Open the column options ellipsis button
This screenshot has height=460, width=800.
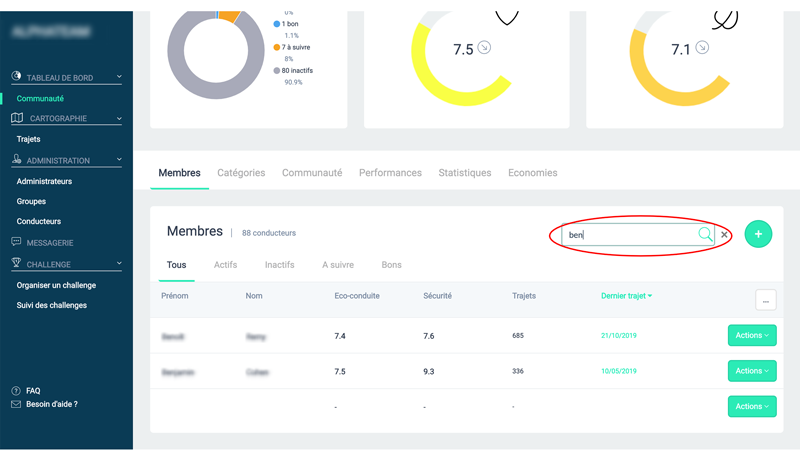click(x=765, y=300)
